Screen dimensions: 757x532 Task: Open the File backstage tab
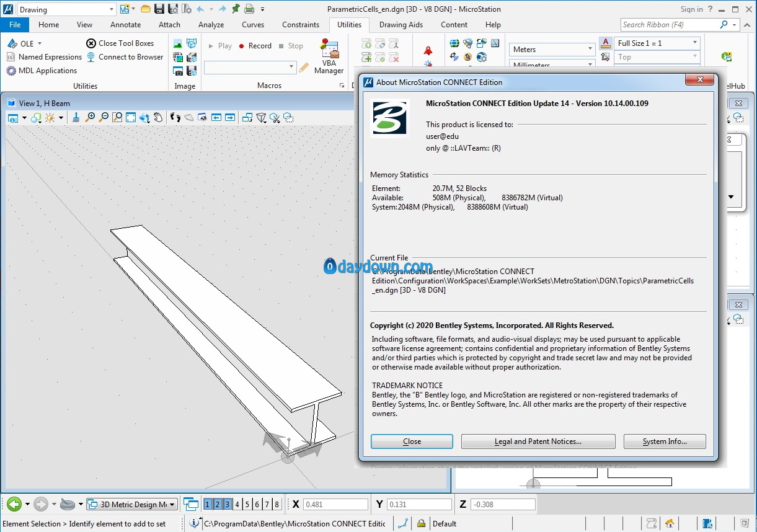click(15, 25)
